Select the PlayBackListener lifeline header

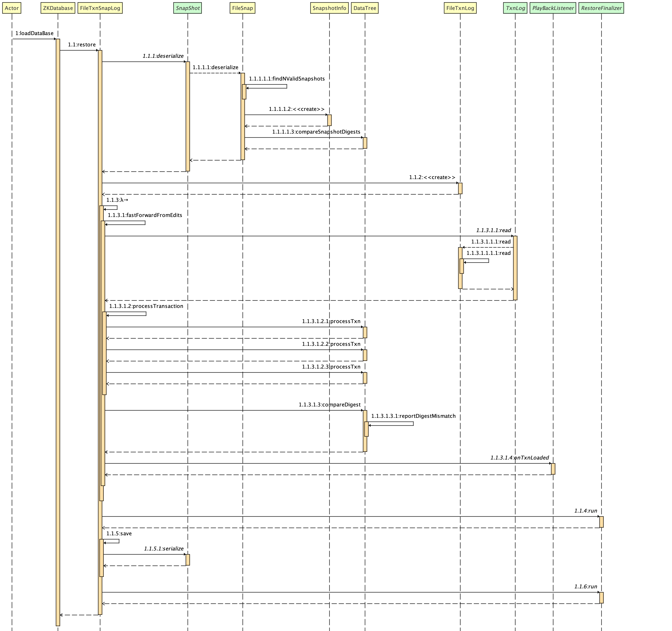pos(553,7)
